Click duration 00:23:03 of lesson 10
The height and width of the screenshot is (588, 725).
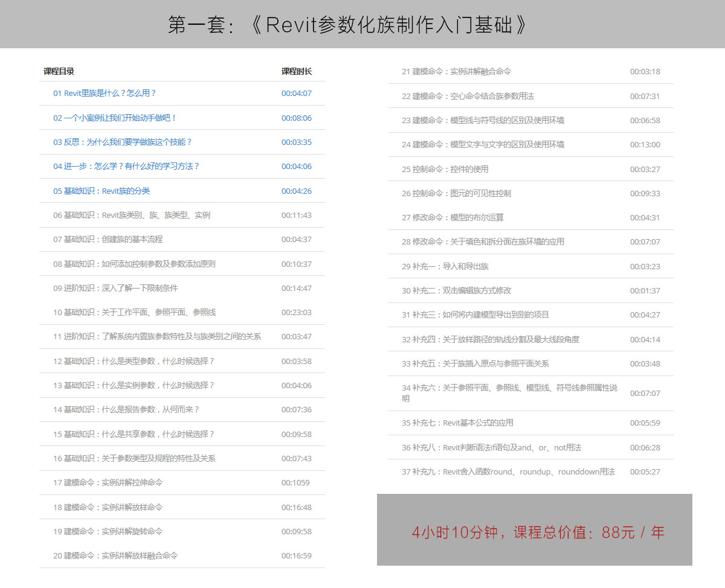click(297, 312)
